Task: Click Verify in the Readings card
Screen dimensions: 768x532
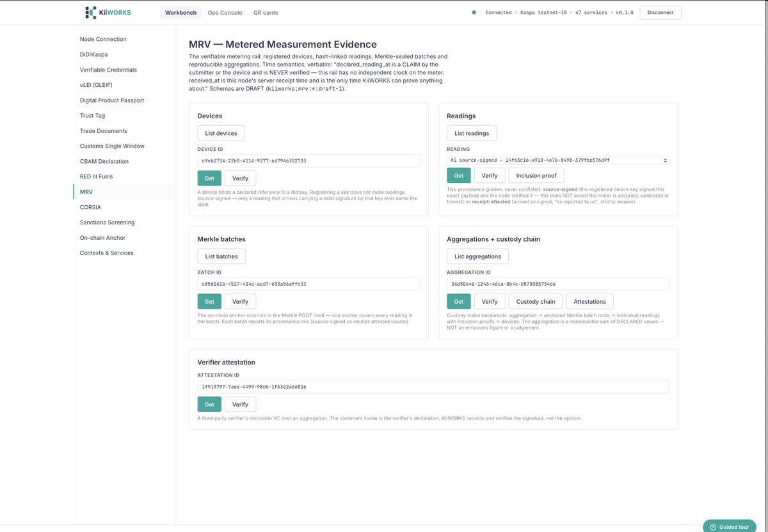Action: (490, 175)
